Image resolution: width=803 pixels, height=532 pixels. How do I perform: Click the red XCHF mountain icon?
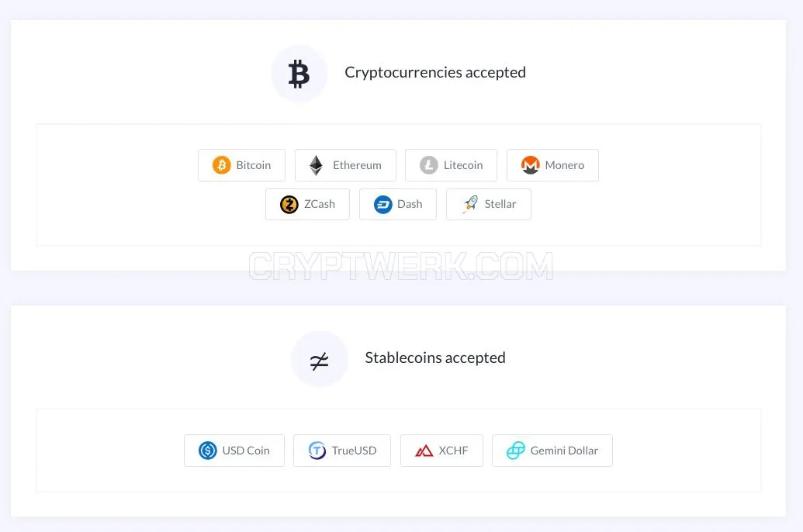point(424,451)
